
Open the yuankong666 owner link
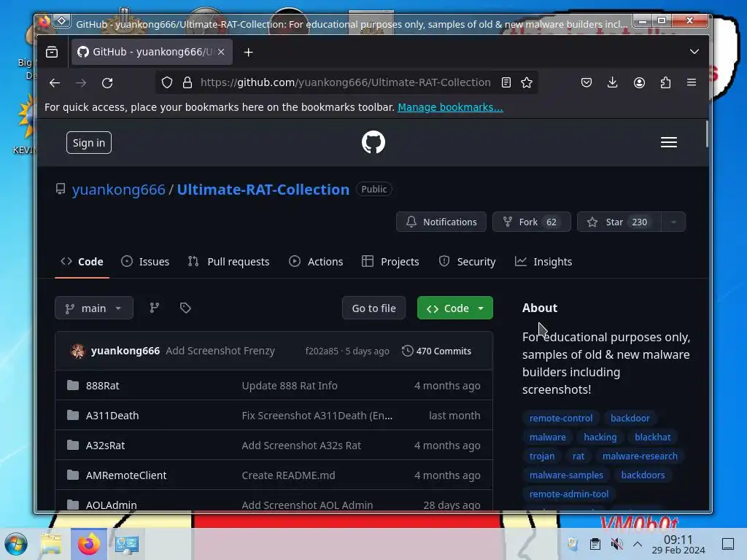click(x=119, y=190)
